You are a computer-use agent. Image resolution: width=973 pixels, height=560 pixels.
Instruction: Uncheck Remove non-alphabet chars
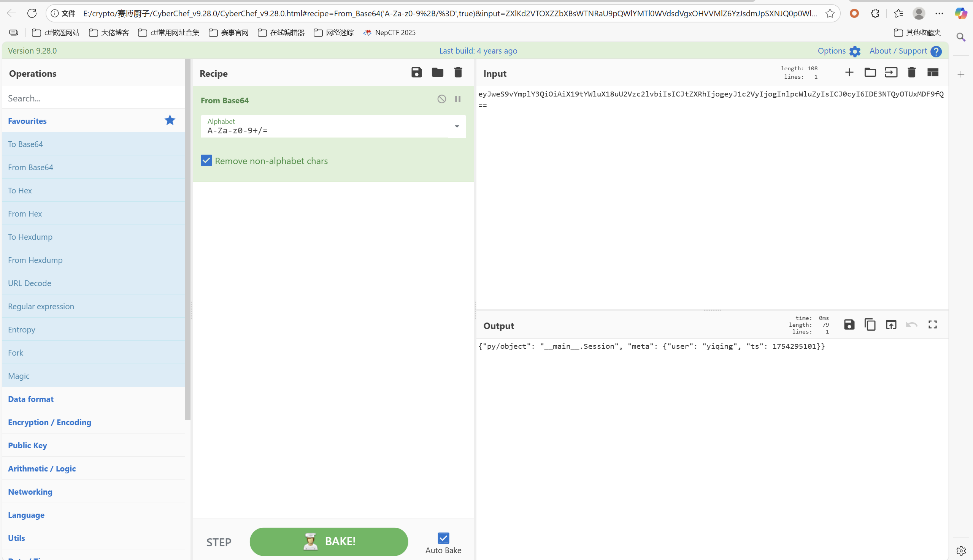[x=206, y=161]
